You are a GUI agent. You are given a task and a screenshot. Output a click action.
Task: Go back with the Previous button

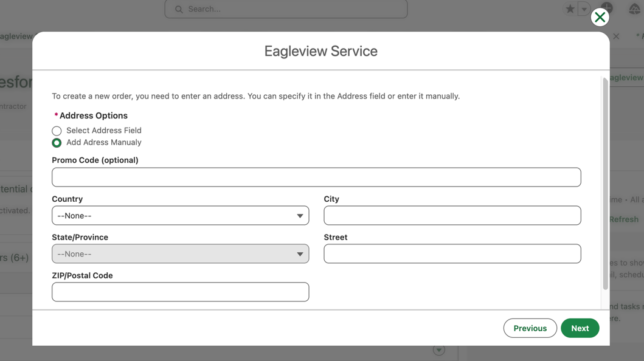[x=530, y=328]
